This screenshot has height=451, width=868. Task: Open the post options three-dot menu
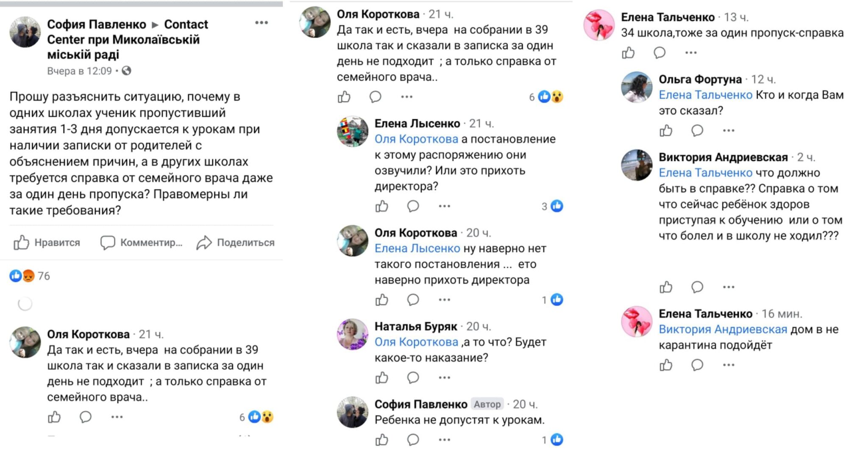tap(262, 23)
